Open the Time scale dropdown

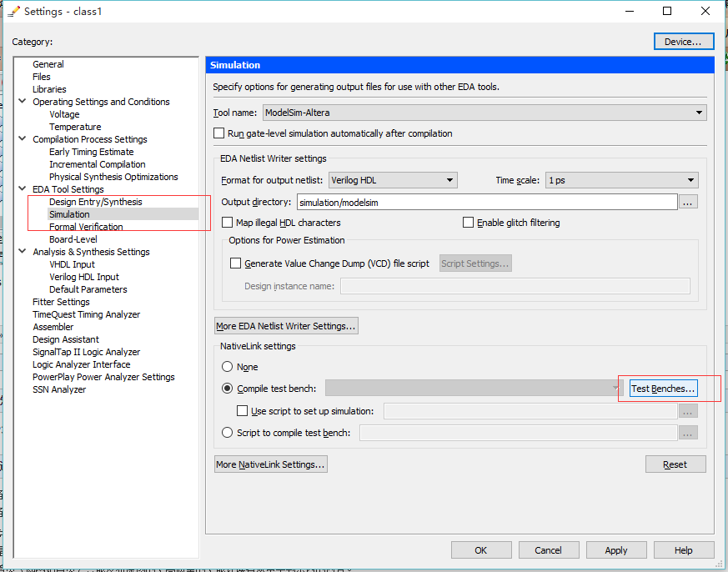pos(622,180)
